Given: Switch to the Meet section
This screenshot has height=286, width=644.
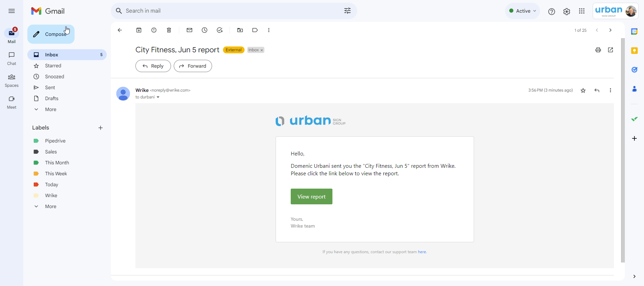Looking at the screenshot, I should pos(12,102).
